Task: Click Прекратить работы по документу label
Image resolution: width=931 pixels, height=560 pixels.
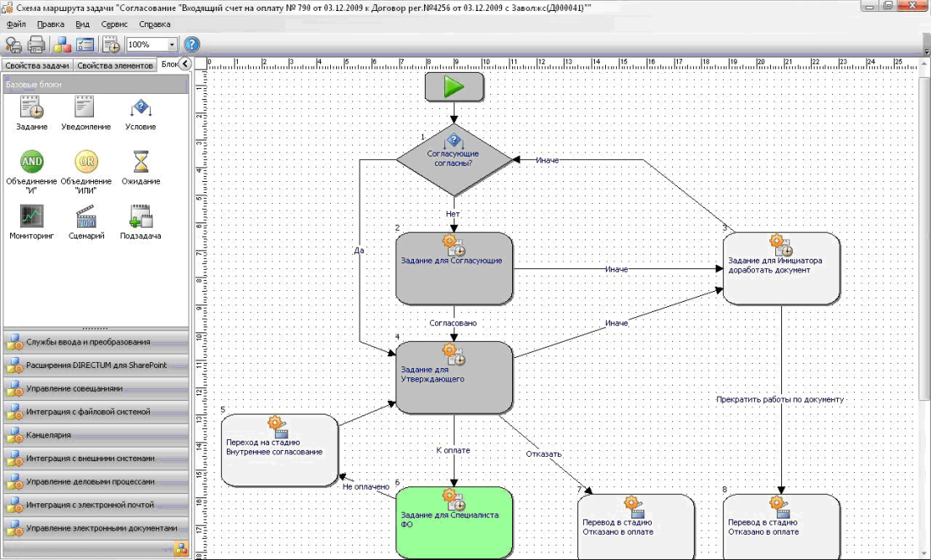Action: point(780,399)
